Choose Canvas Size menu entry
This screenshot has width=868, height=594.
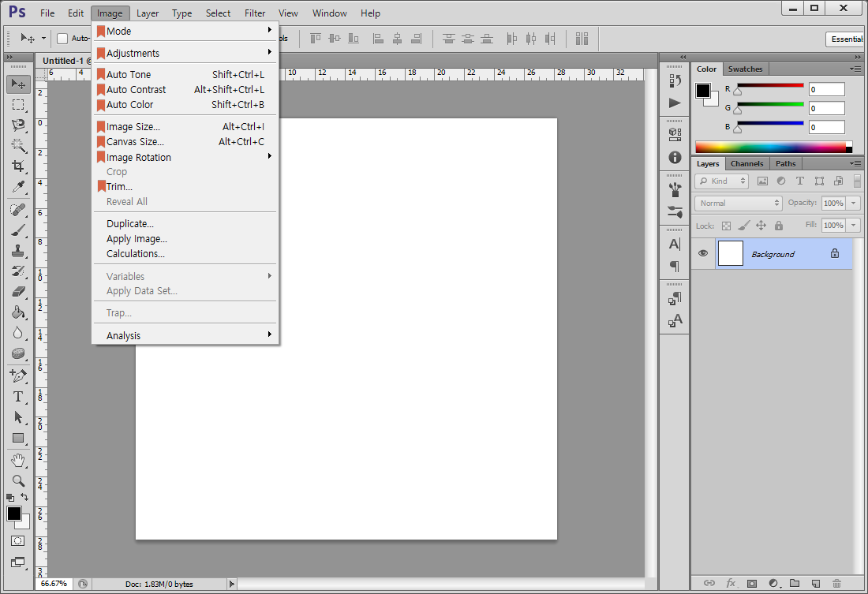coord(185,142)
